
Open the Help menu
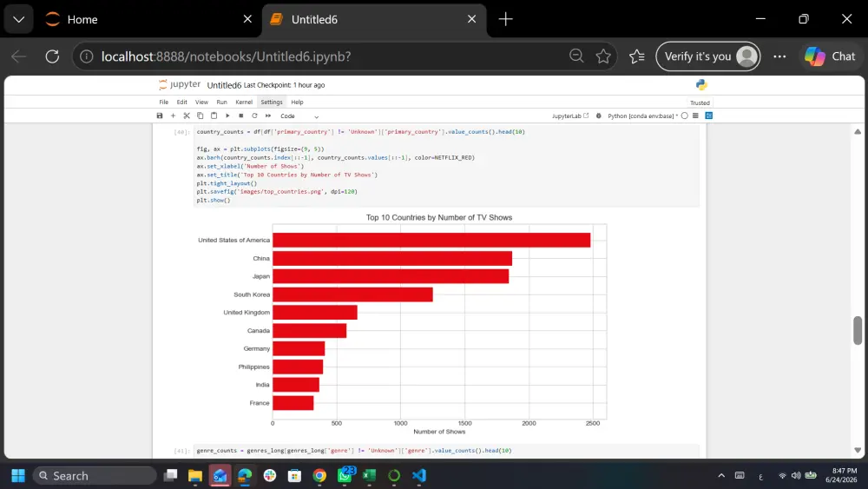coord(297,102)
